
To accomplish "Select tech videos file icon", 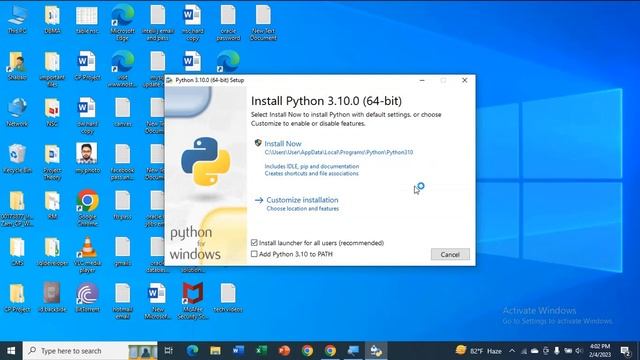I will tap(228, 298).
